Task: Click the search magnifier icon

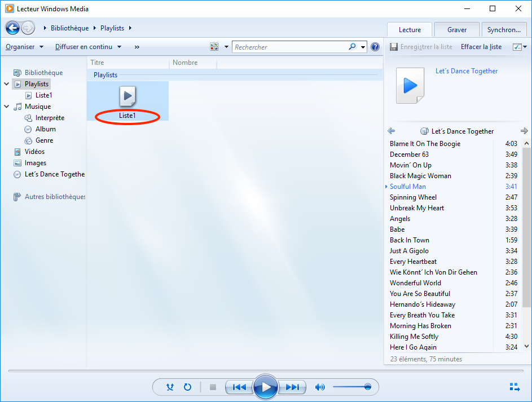Action: tap(353, 46)
